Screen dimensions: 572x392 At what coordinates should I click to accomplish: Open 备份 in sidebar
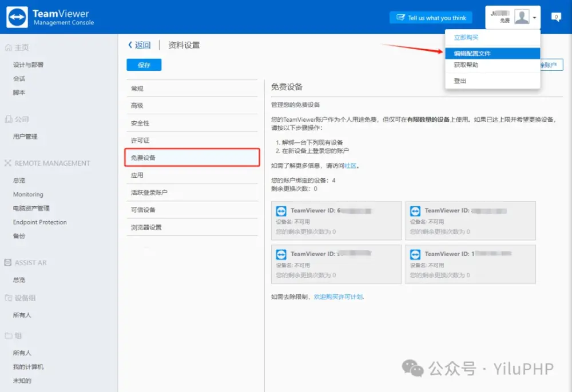[x=19, y=235]
